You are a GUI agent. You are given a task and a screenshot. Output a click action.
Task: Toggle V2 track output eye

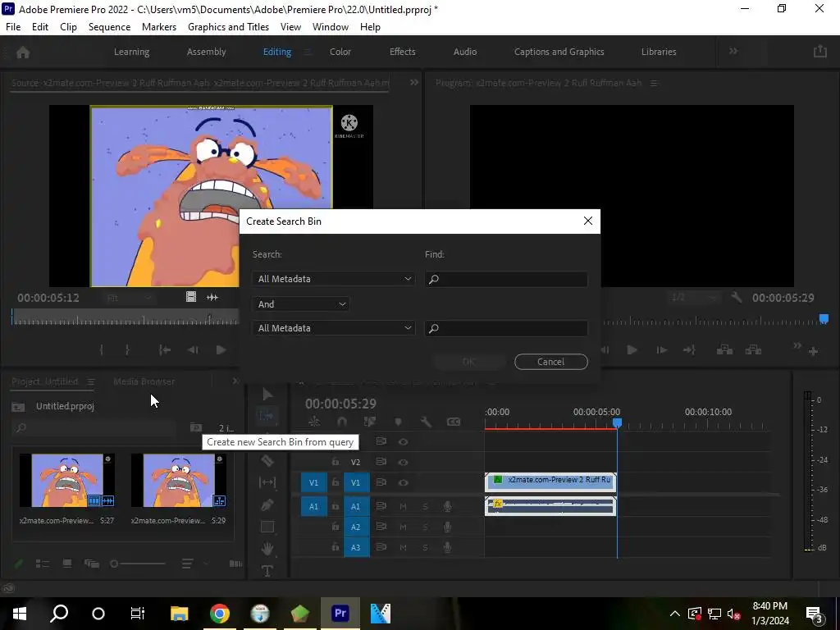click(403, 463)
